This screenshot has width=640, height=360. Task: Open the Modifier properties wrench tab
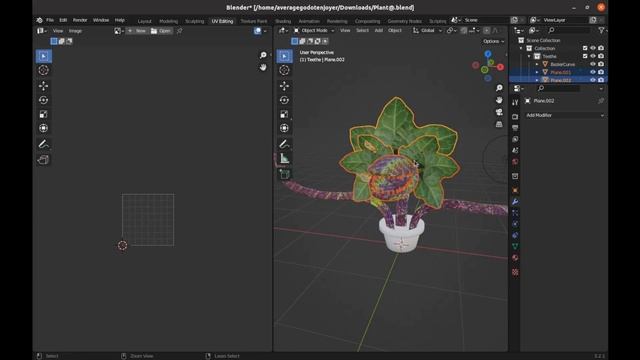point(515,202)
